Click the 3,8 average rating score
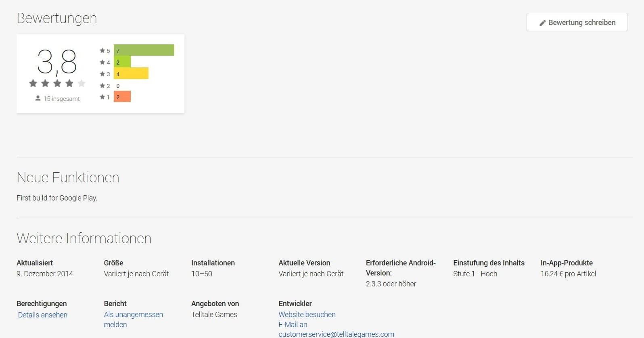This screenshot has height=338, width=644. point(57,62)
